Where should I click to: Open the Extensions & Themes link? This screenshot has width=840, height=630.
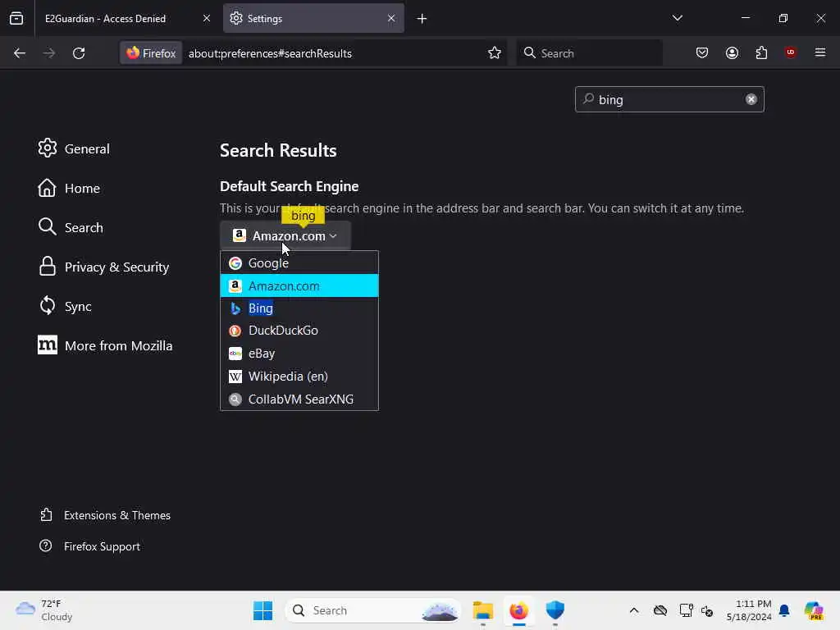pyautogui.click(x=105, y=515)
